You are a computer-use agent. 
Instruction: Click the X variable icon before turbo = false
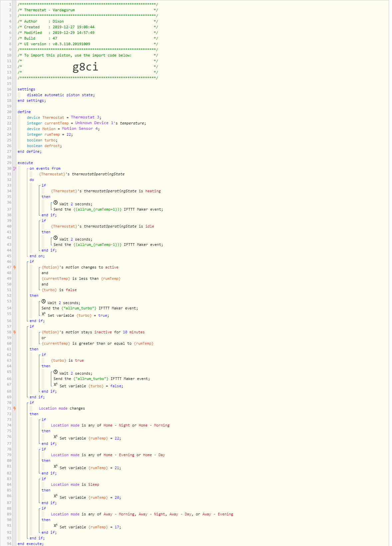(56, 385)
